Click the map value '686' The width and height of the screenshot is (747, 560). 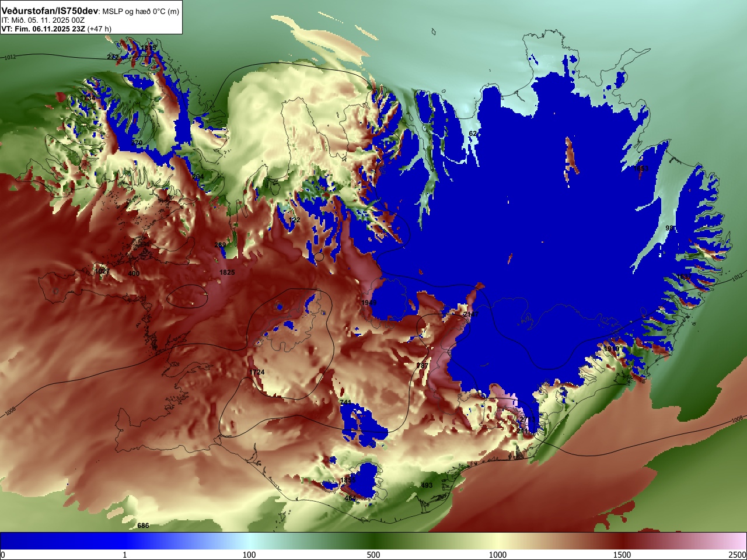point(143,526)
